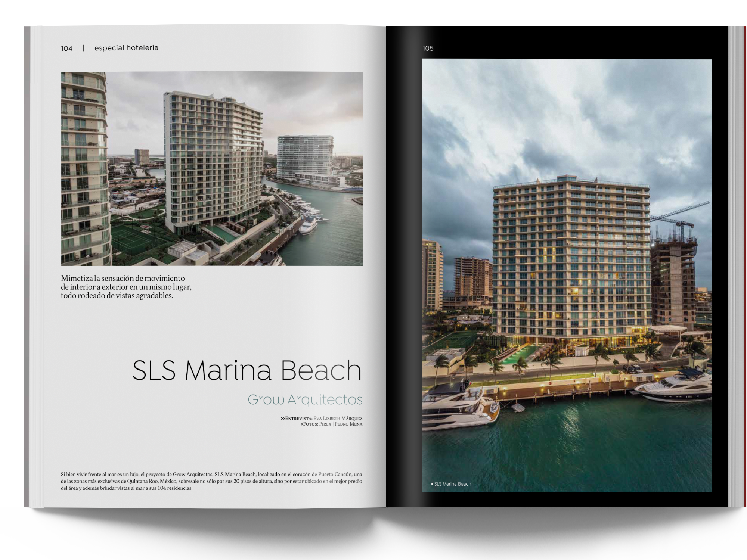Click page number 105
Viewport: 747px width, 560px height.
428,49
